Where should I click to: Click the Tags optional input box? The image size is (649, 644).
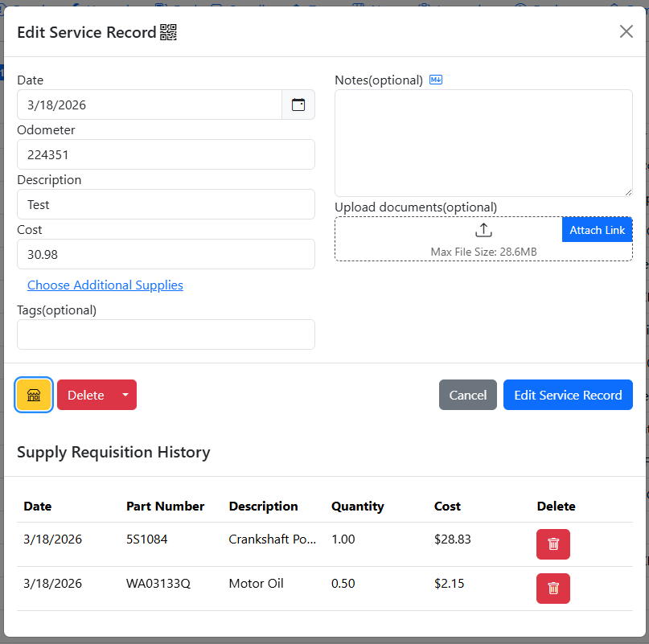tap(166, 334)
